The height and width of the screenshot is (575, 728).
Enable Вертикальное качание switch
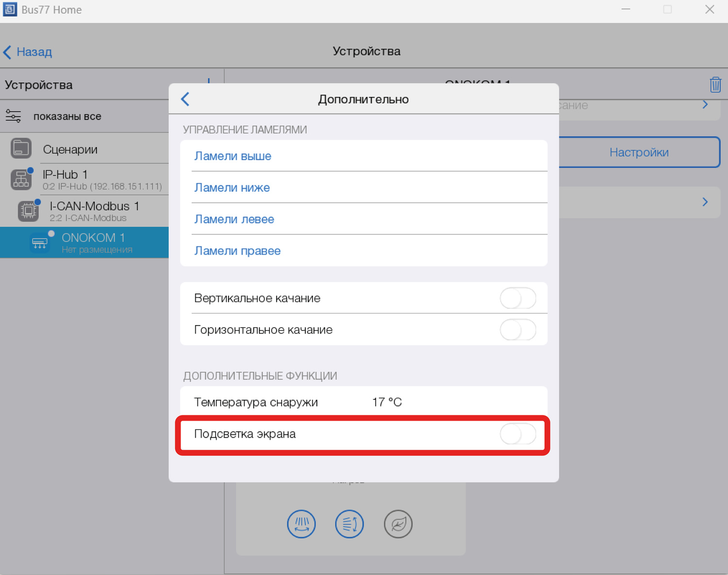coord(517,298)
